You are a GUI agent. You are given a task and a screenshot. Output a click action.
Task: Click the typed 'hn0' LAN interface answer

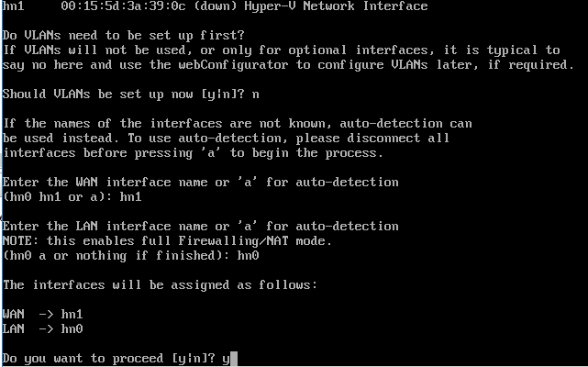click(x=248, y=256)
